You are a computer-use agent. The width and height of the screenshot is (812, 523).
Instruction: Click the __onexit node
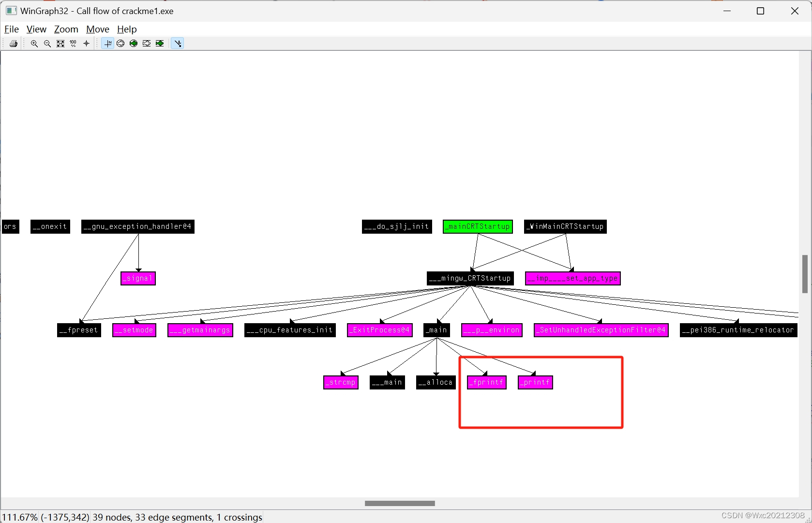point(50,226)
